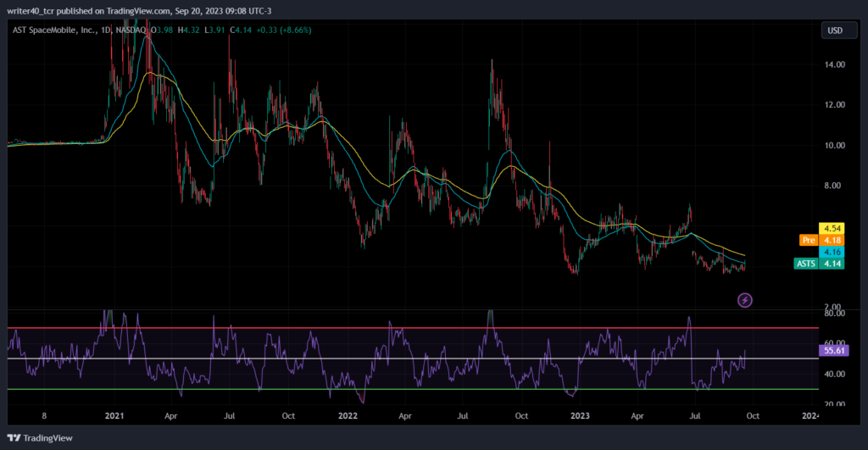This screenshot has height=450, width=868.
Task: Click the +0.33 (+8.66%) change value
Action: point(283,30)
